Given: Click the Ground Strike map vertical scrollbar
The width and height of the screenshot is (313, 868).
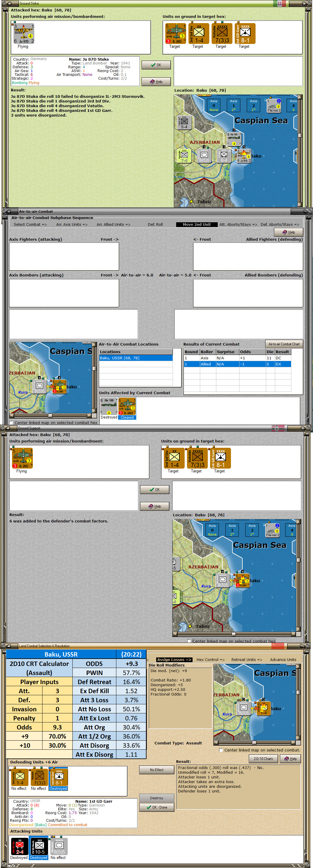Looking at the screenshot, I should coord(300,151).
